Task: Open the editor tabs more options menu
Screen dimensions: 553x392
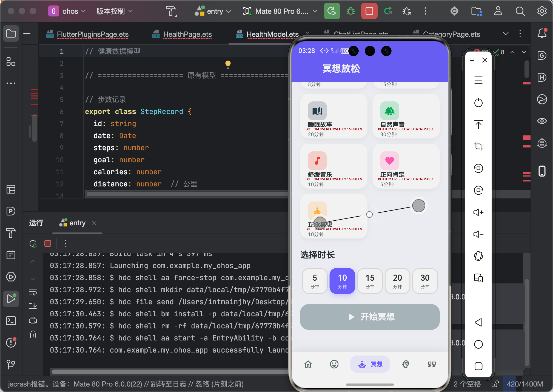Action: pyautogui.click(x=520, y=34)
